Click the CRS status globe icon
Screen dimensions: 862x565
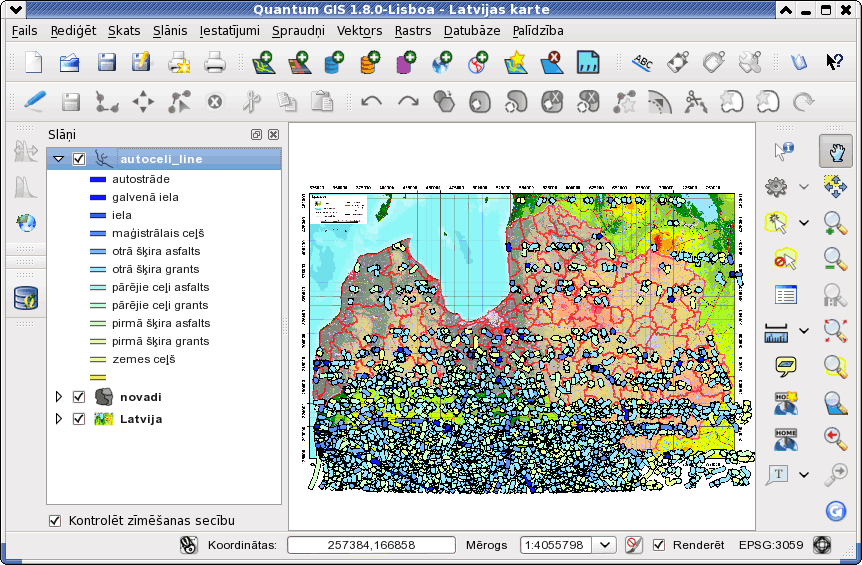click(822, 545)
